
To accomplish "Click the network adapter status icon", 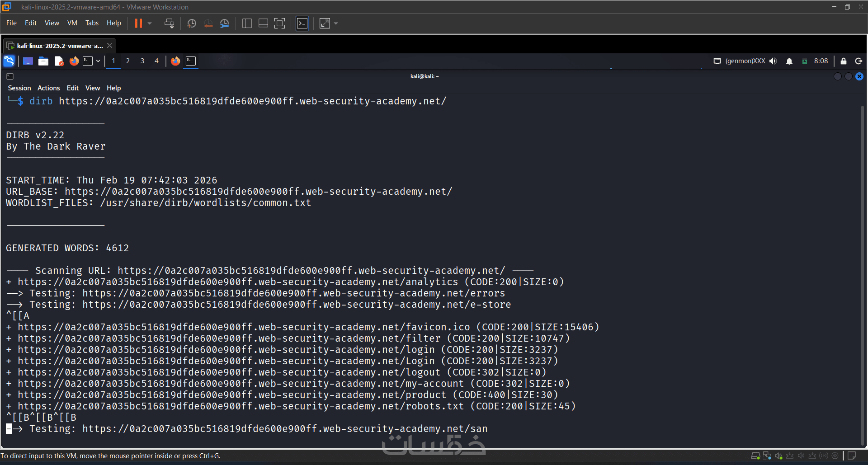I will tap(767, 456).
